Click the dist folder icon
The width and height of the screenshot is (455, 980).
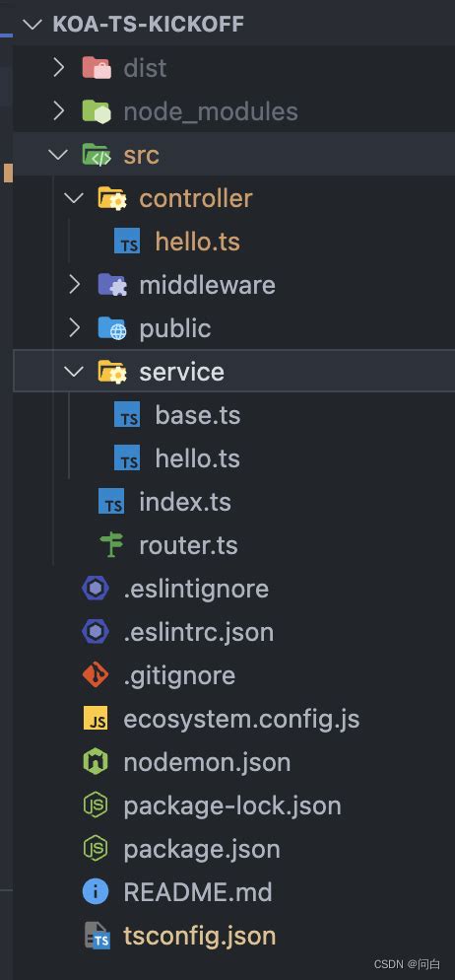coord(97,67)
